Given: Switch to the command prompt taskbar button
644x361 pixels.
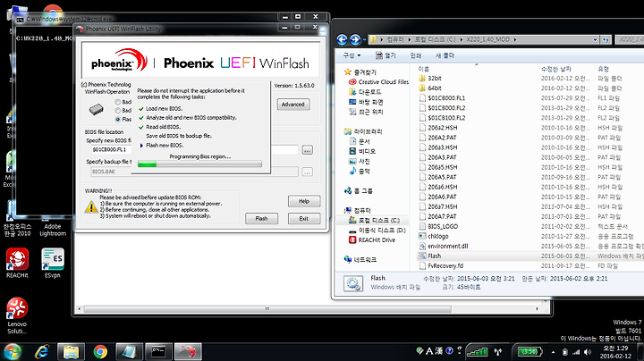Looking at the screenshot, I should pyautogui.click(x=158, y=352).
